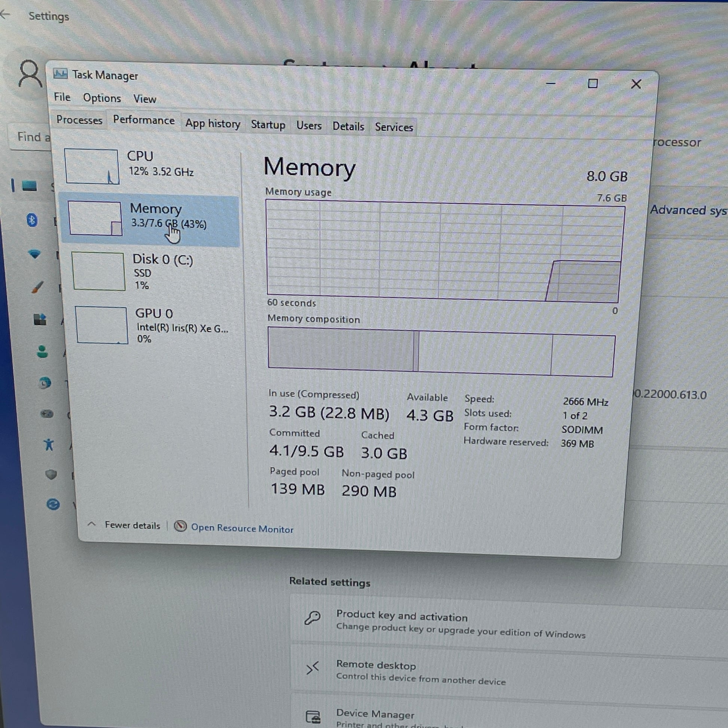Open the File menu
Viewport: 728px width, 728px height.
point(62,97)
